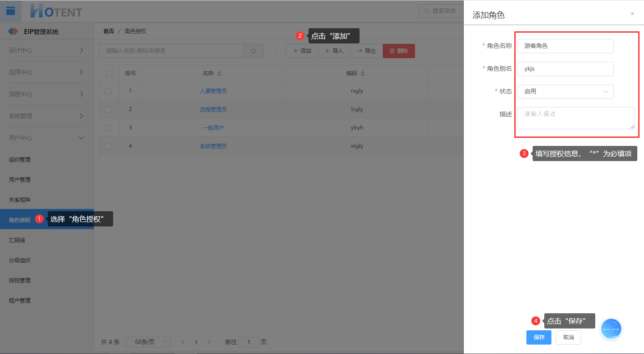Click the red 删除 button in the toolbar

[398, 51]
